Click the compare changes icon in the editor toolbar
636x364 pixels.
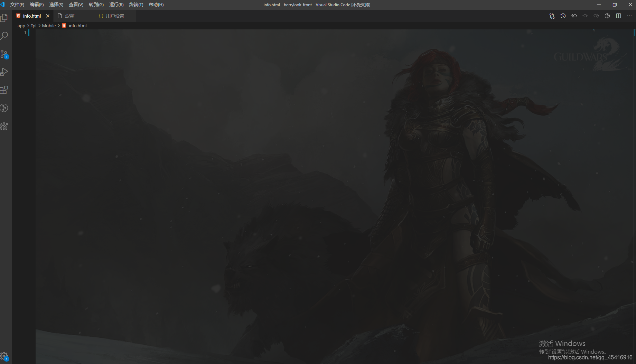[x=552, y=16]
